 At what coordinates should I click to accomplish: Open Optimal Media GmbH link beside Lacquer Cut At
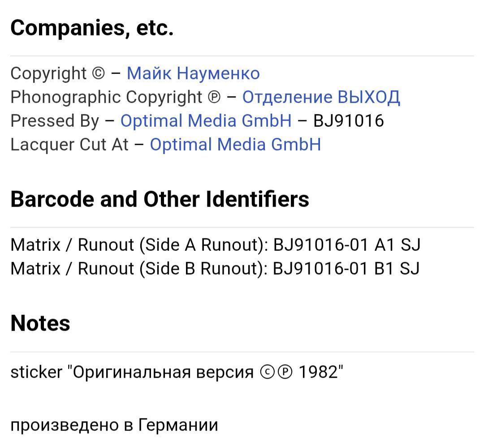[x=235, y=144]
